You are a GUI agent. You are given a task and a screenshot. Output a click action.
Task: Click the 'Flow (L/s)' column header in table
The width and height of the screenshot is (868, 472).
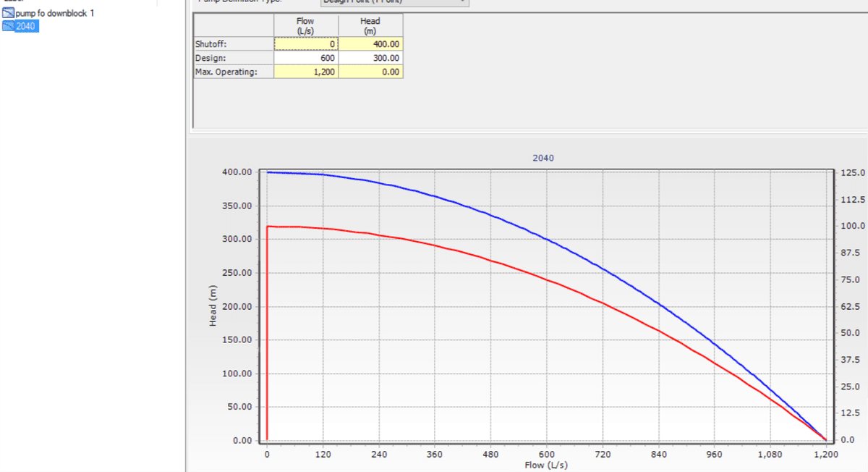(305, 26)
